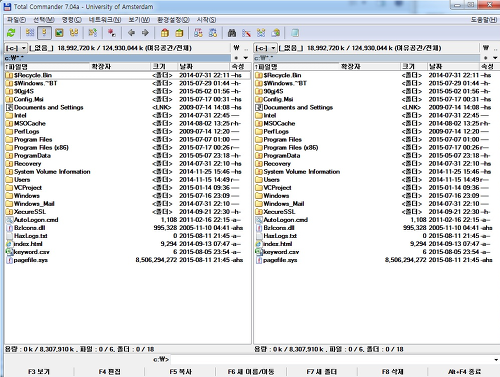
Task: Click the F6 새 이름/이동 button
Action: tap(251, 372)
